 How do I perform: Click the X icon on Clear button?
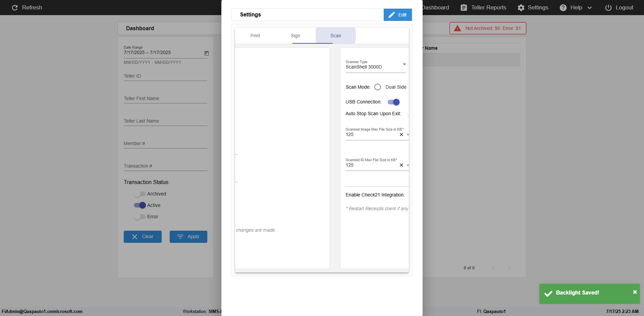pyautogui.click(x=135, y=237)
